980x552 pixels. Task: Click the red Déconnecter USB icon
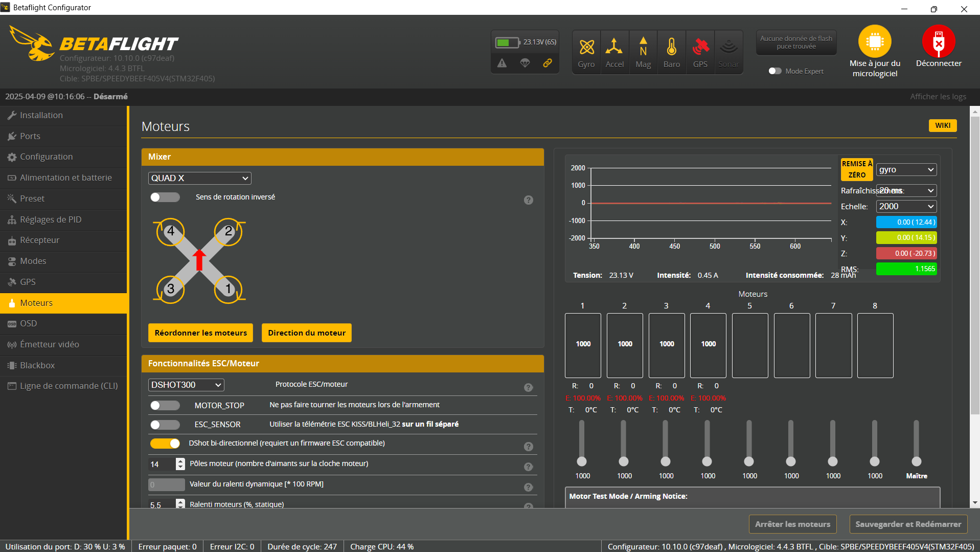point(938,41)
